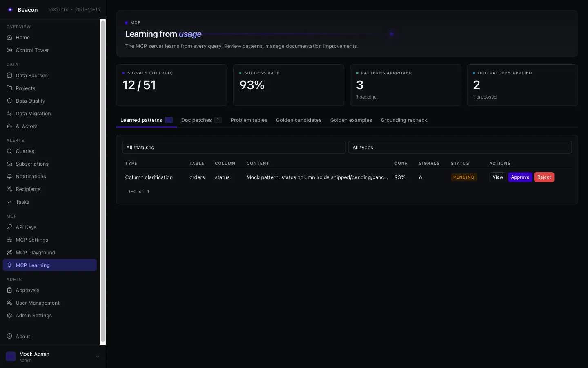Select the Learned patterns tab
This screenshot has width=588, height=368.
pyautogui.click(x=147, y=120)
